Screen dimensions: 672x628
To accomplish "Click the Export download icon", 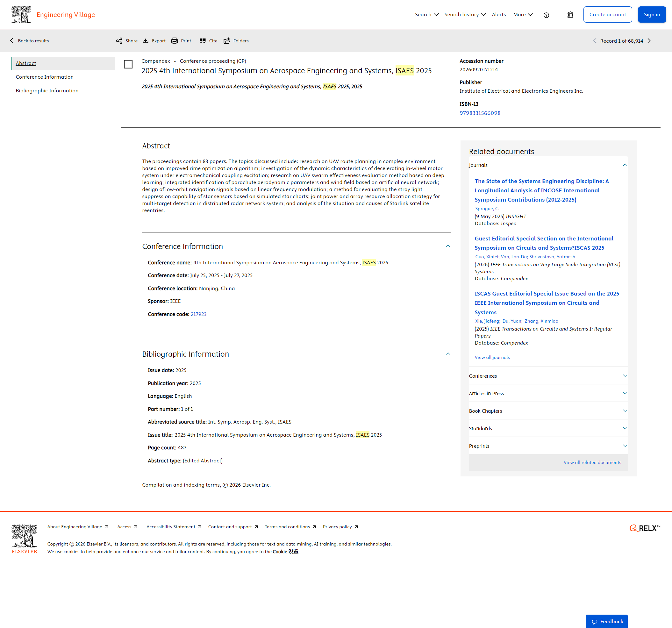I will [x=146, y=41].
